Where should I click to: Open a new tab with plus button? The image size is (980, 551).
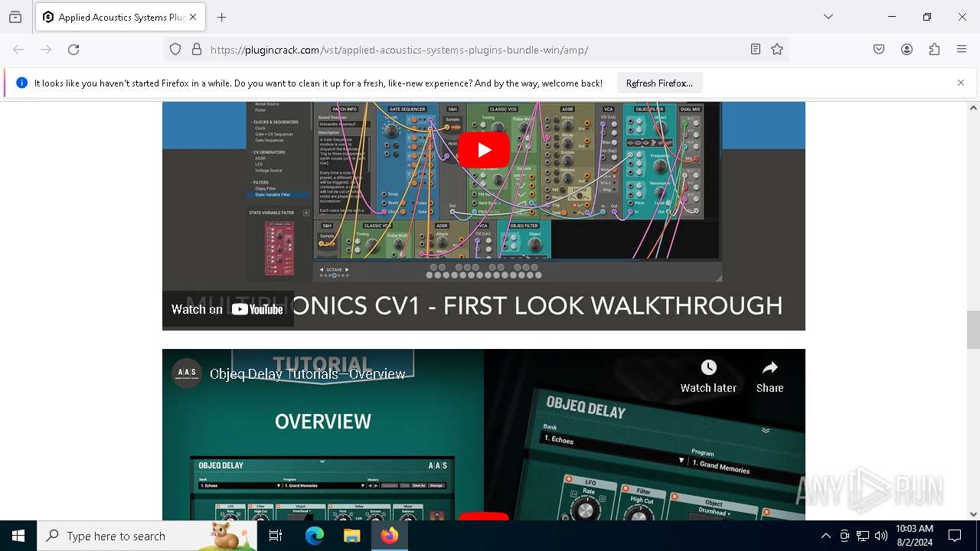[x=222, y=17]
